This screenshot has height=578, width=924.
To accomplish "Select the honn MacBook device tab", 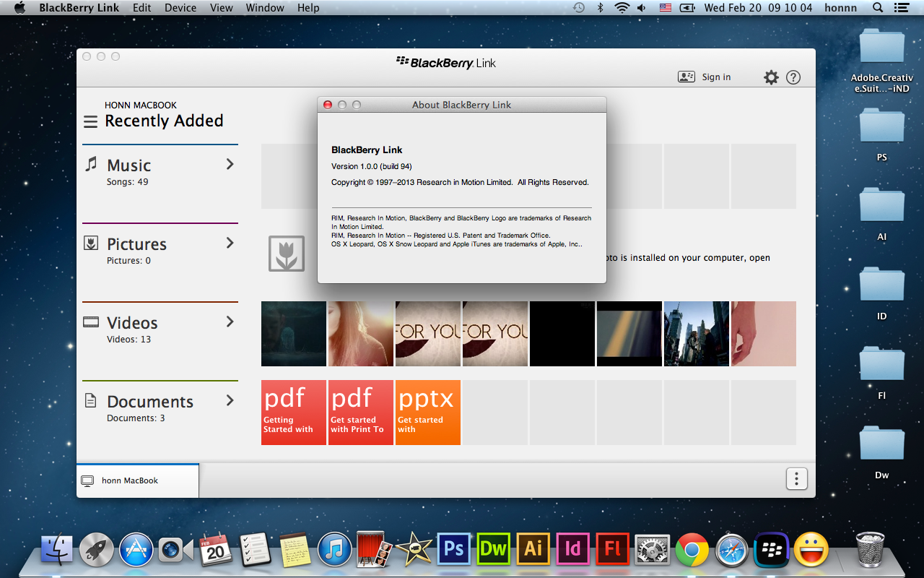I will pos(138,480).
